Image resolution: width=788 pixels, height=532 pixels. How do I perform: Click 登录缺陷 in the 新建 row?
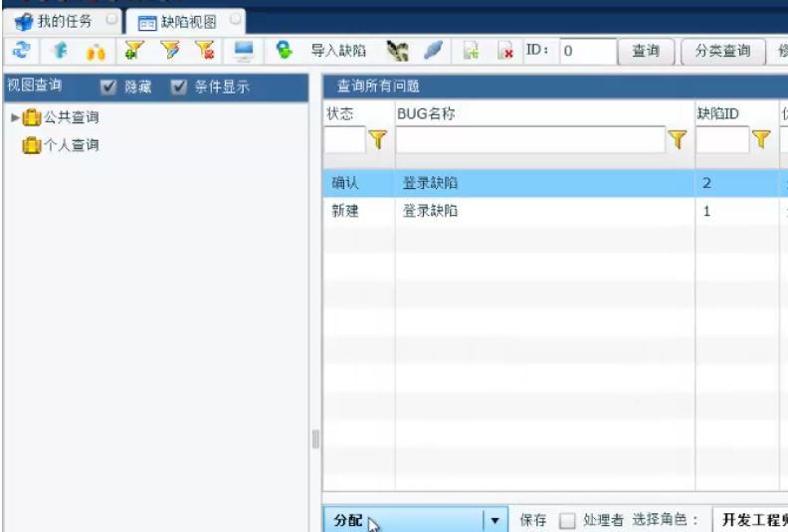[430, 211]
